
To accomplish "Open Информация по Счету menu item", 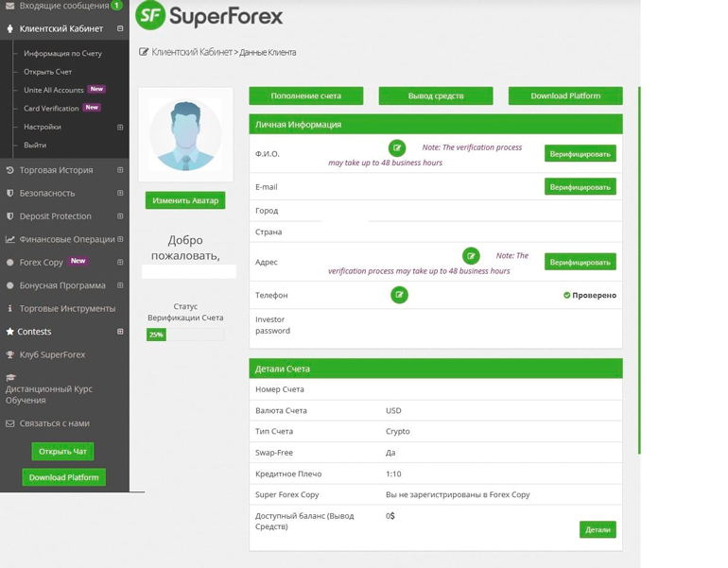I will [62, 53].
